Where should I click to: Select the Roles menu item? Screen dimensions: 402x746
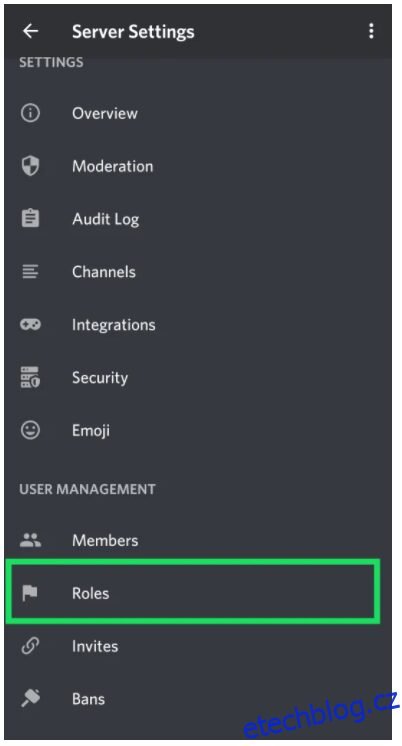[194, 593]
